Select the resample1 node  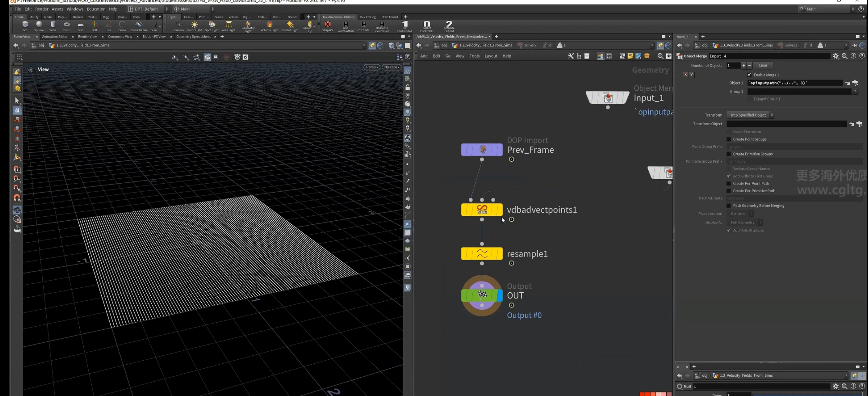coord(482,254)
